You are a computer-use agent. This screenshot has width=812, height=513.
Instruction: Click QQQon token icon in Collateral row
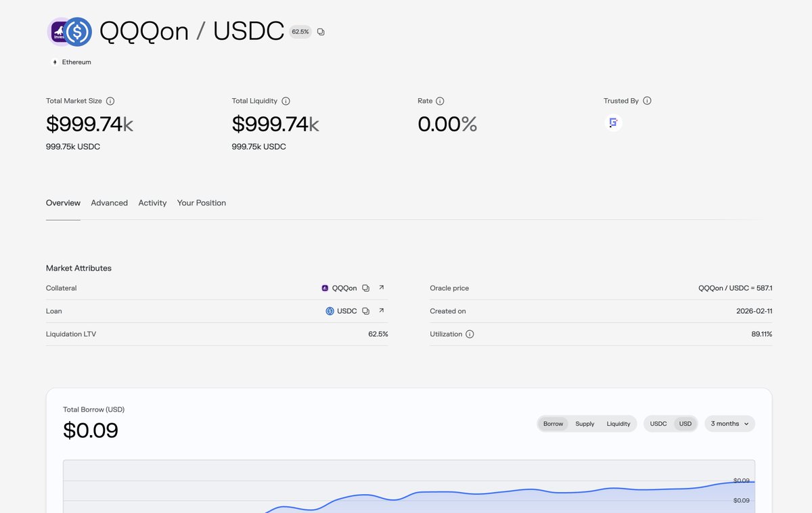coord(325,288)
